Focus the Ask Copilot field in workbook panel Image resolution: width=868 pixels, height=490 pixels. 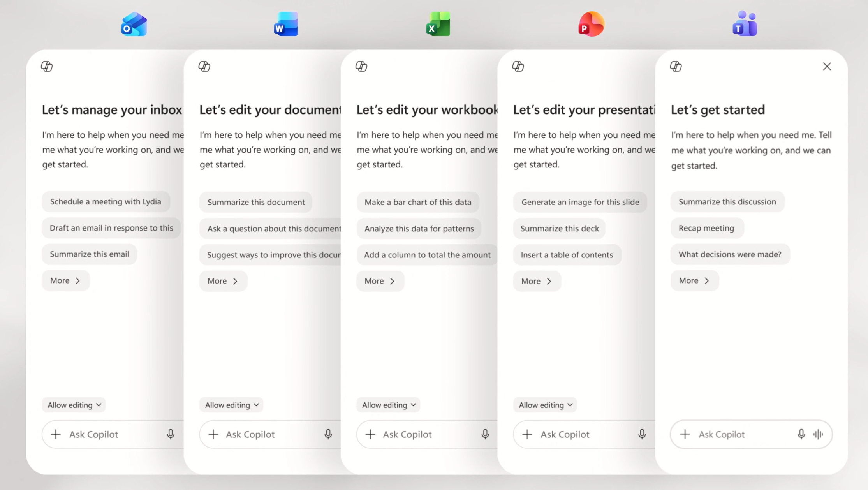427,434
